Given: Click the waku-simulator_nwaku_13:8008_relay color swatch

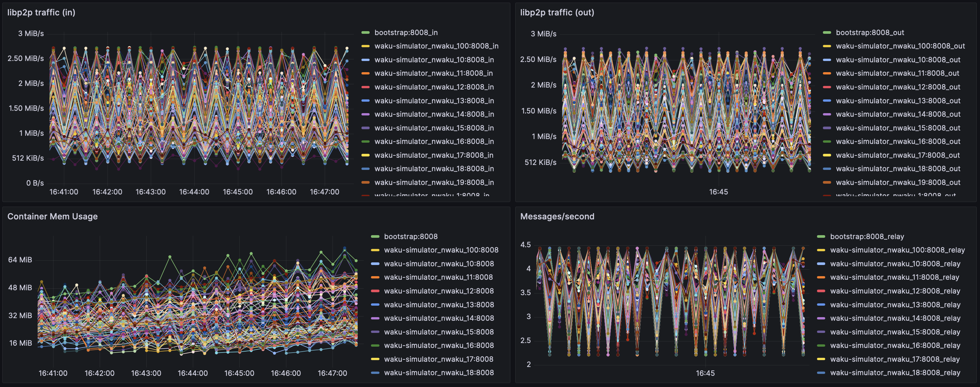Looking at the screenshot, I should coord(821,305).
